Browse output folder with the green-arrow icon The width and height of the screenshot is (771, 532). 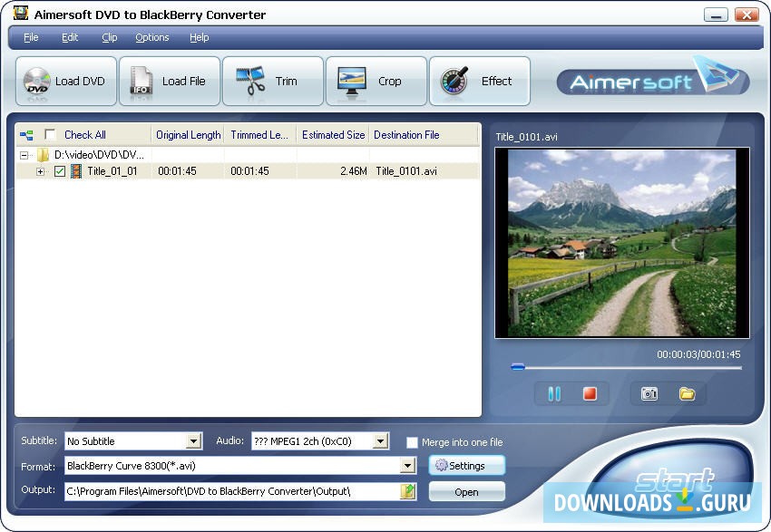(408, 491)
